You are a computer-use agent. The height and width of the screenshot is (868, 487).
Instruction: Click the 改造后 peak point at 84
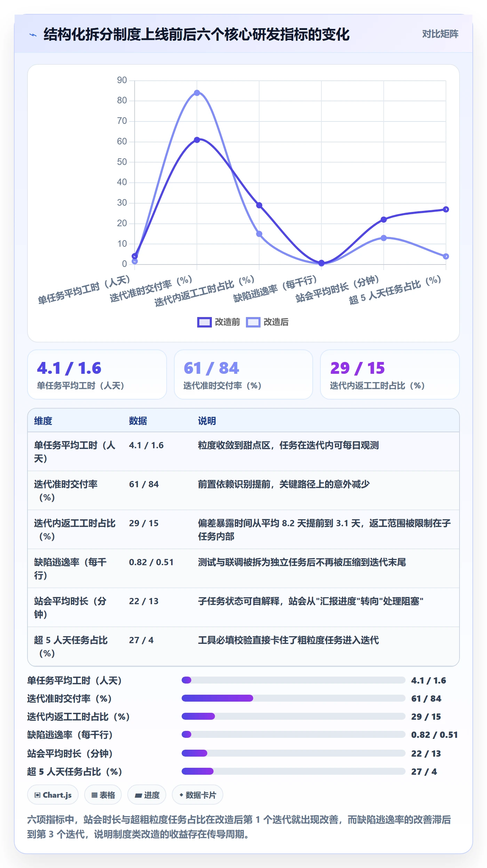197,93
